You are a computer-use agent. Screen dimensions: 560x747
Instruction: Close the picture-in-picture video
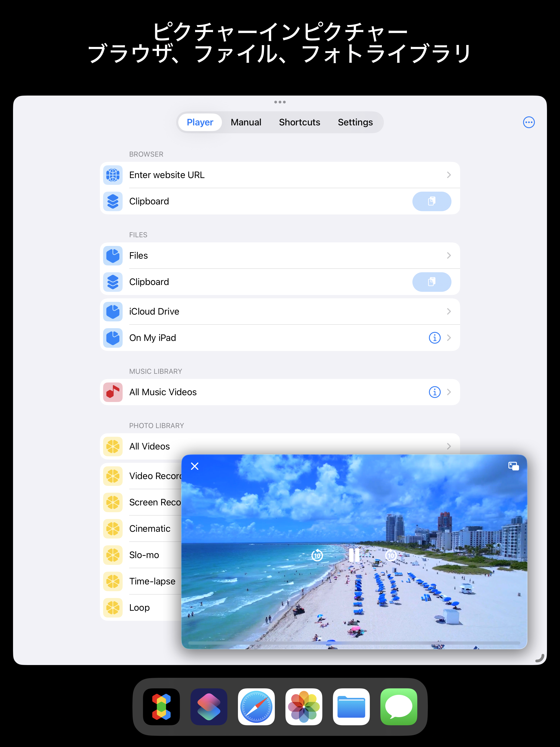point(195,466)
